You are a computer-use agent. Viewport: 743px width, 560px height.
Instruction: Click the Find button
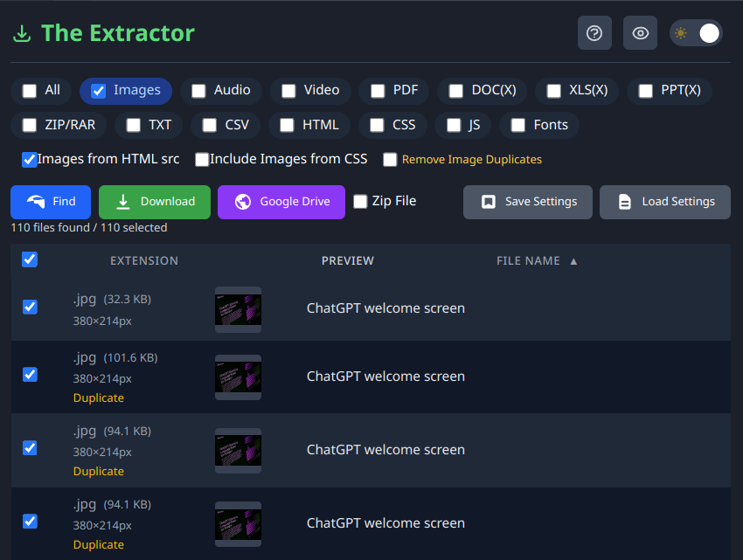point(51,202)
